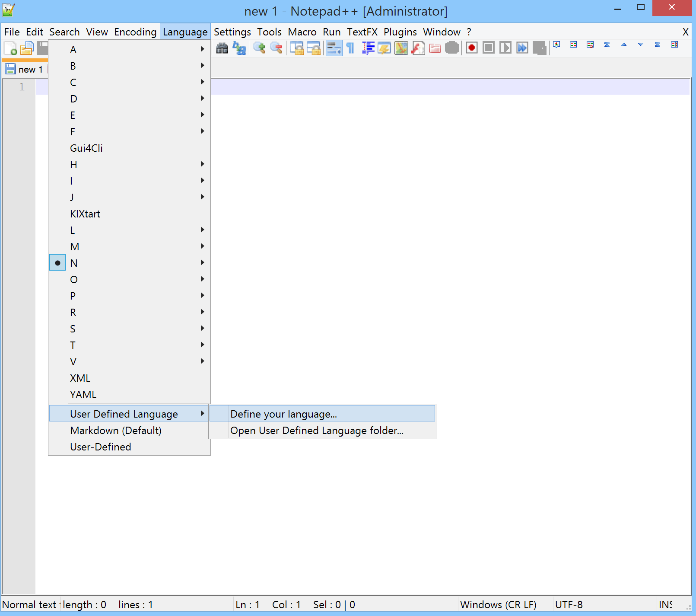Select the Find (binoculars) tool

222,48
